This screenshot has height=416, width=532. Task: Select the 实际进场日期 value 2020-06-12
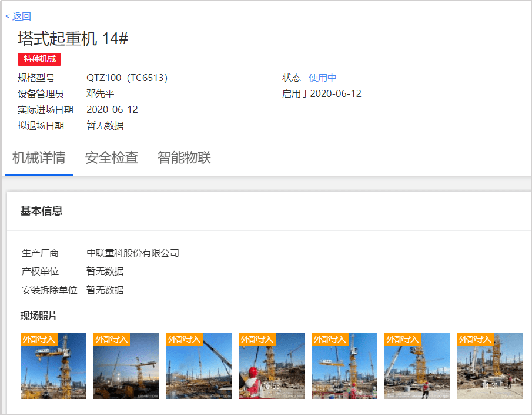point(112,109)
